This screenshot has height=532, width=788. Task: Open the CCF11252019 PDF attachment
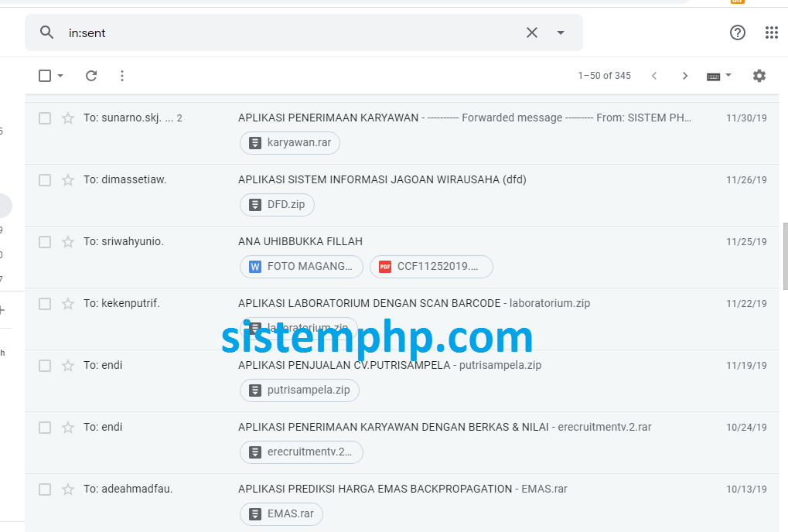tap(432, 266)
